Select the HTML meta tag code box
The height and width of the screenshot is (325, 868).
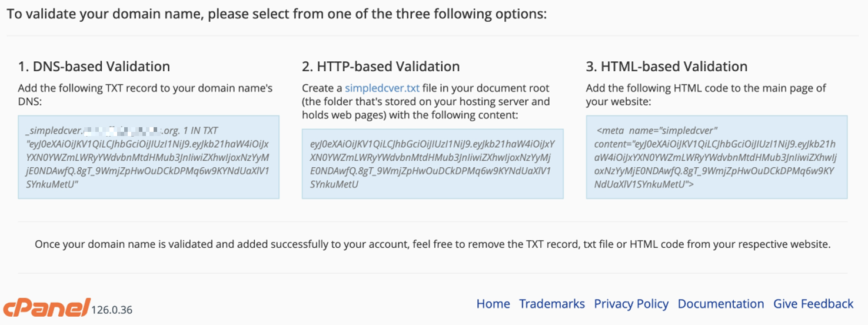point(716,157)
